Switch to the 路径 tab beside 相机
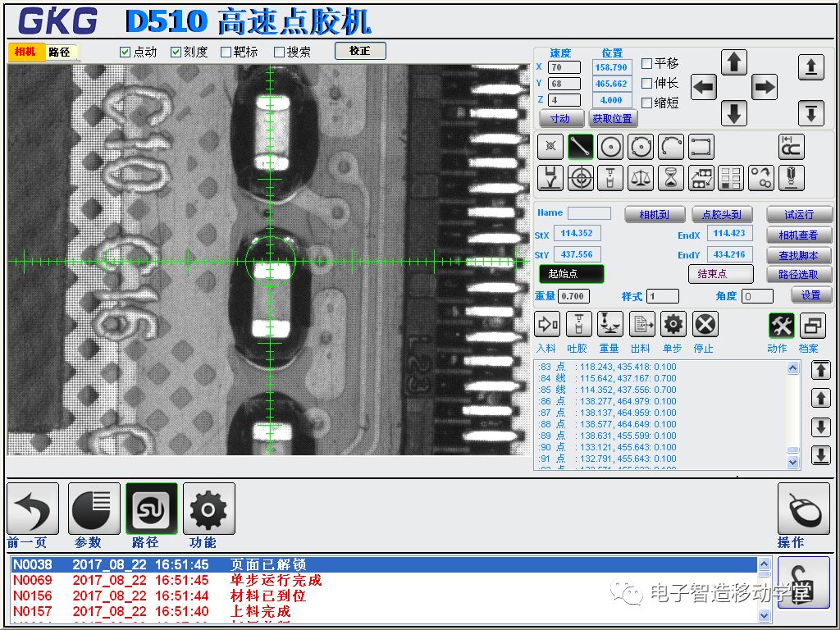This screenshot has height=630, width=840. 60,52
